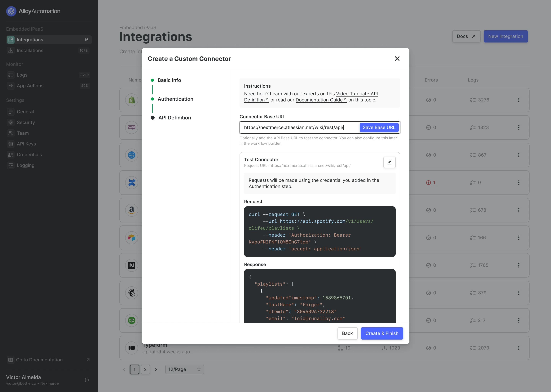This screenshot has height=392, width=551.
Task: Click the Mailchimp integration icon
Action: click(131, 293)
